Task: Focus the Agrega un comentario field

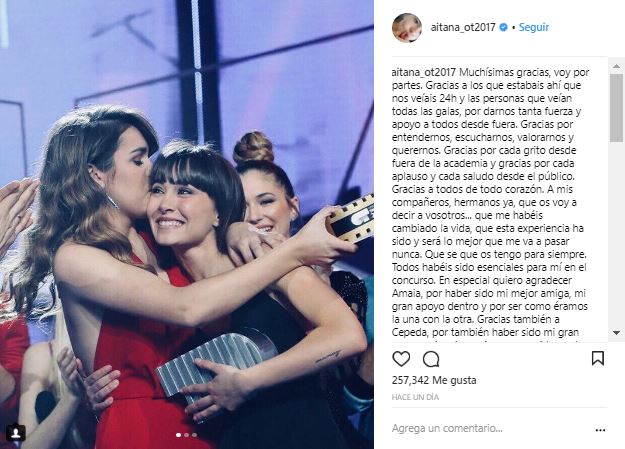Action: coord(490,429)
